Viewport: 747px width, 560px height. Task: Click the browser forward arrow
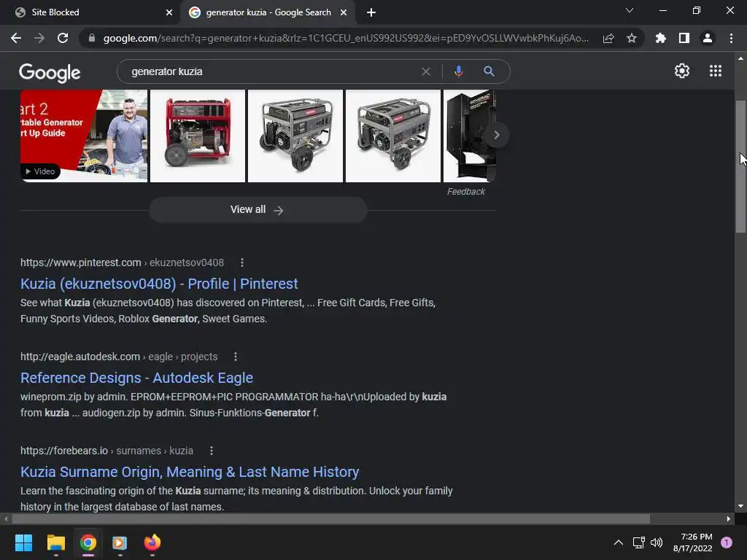pos(39,38)
